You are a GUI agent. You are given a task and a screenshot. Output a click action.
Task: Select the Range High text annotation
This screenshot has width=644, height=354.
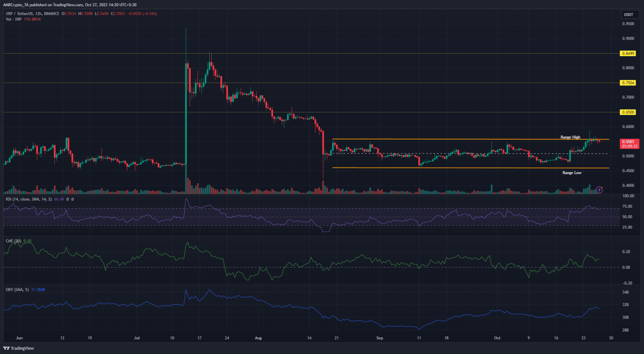[570, 137]
